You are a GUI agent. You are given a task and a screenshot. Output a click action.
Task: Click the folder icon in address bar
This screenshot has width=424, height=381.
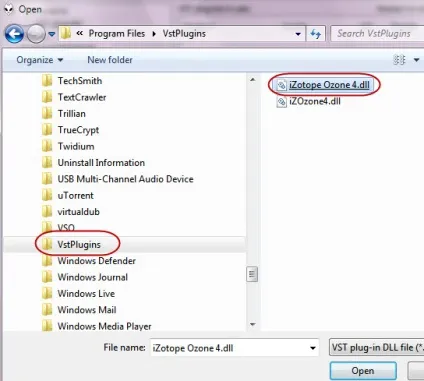pos(66,33)
